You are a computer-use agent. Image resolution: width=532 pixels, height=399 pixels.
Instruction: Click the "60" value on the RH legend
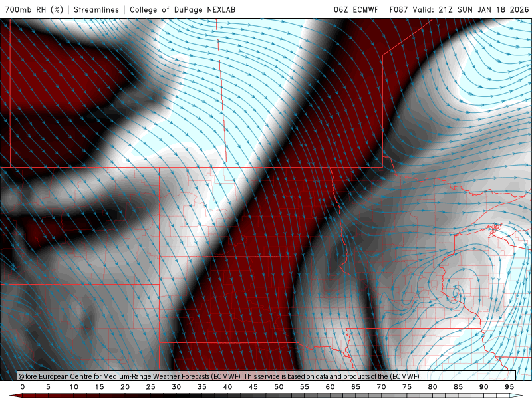pos(330,387)
